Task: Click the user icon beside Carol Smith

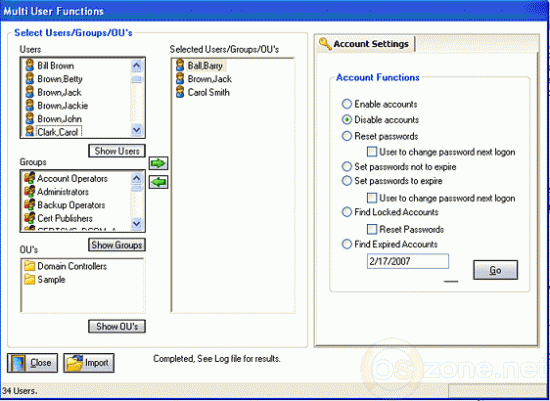Action: click(x=180, y=92)
